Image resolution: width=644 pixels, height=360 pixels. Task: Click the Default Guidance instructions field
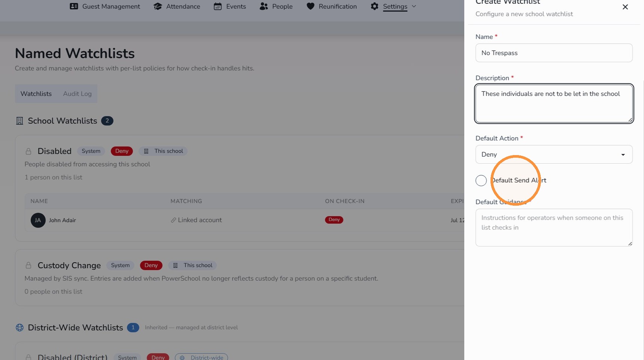pos(554,227)
